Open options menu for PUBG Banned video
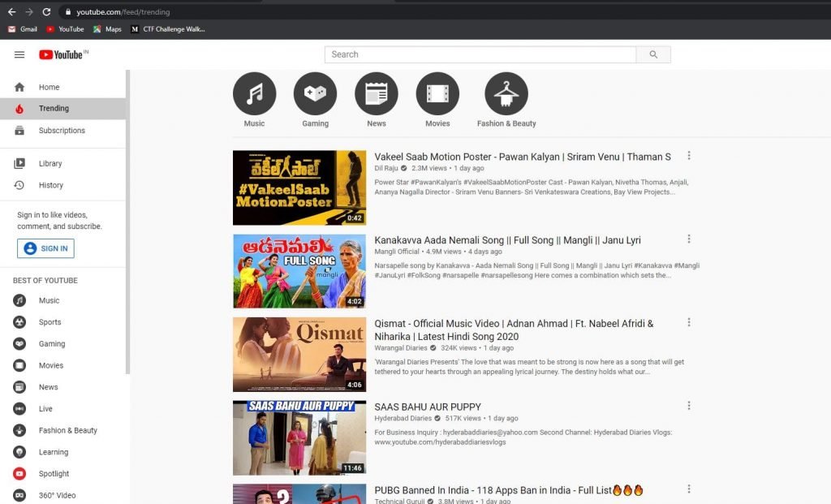This screenshot has height=504, width=831. click(689, 489)
